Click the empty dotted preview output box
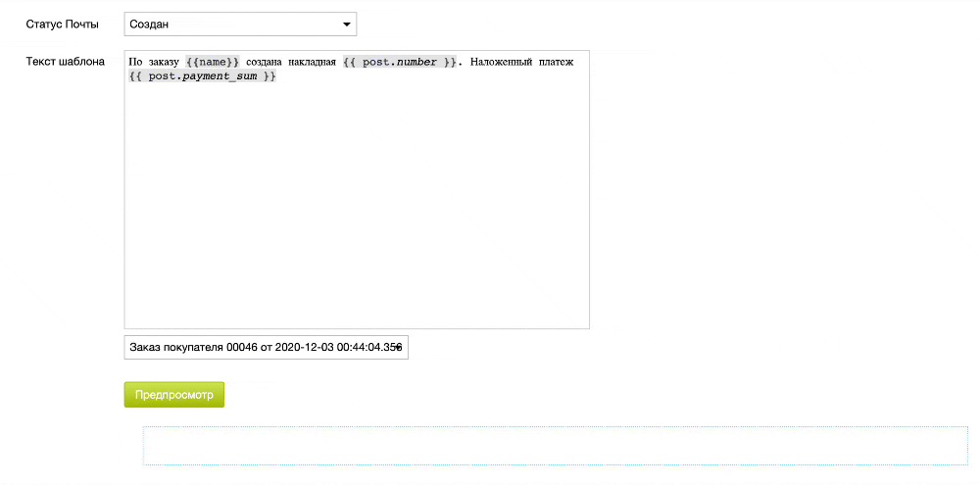Image resolution: width=980 pixels, height=485 pixels. point(555,446)
